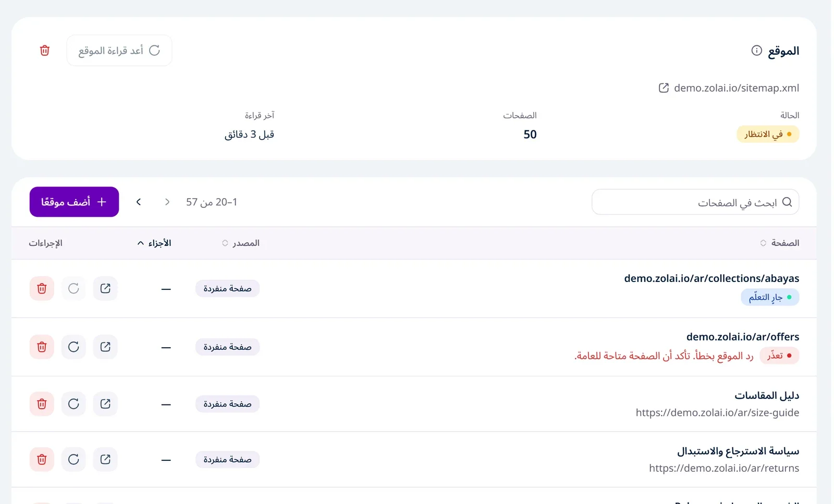Screen dimensions: 834x504
Task: Delete the site with the red trash icon
Action: tap(45, 51)
